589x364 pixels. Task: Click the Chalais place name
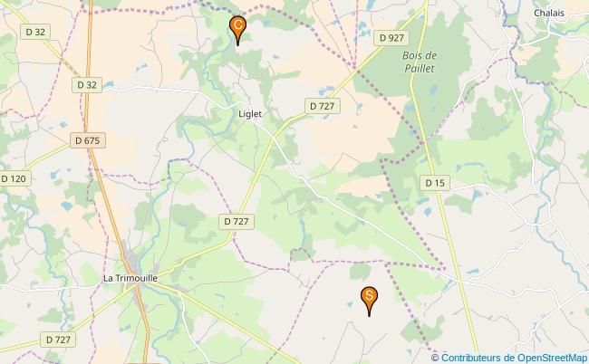tap(549, 13)
